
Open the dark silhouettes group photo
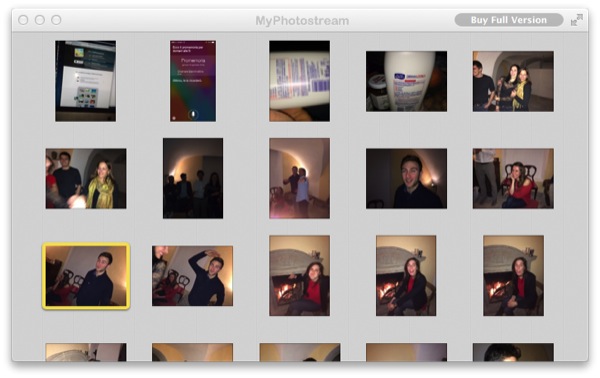click(x=193, y=178)
